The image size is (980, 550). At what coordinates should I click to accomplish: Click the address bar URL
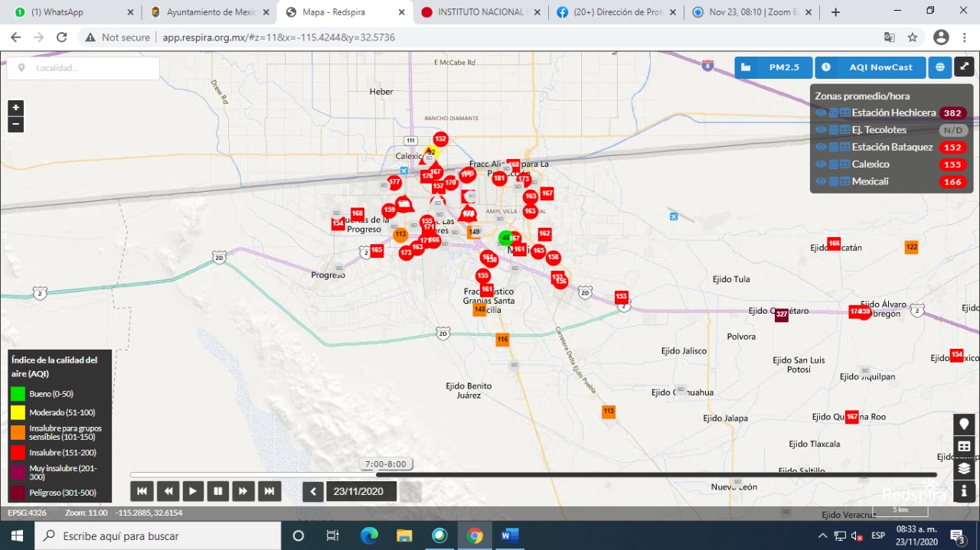(279, 37)
